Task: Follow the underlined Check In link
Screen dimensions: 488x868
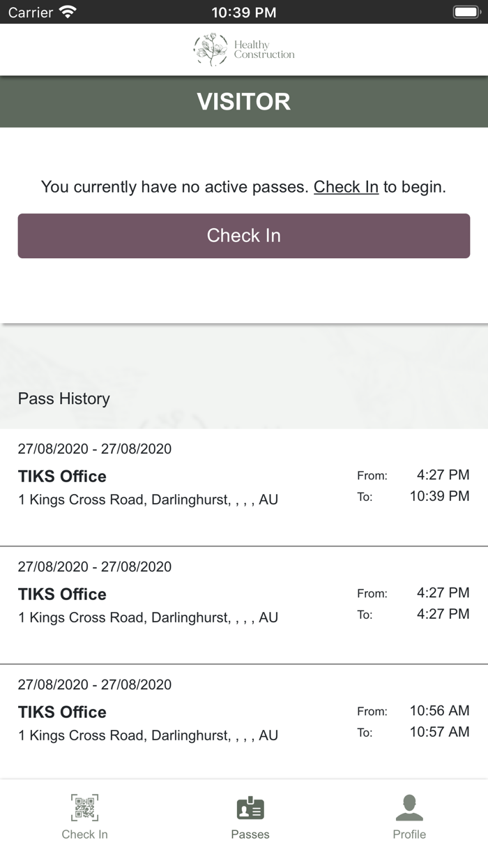Action: click(346, 187)
